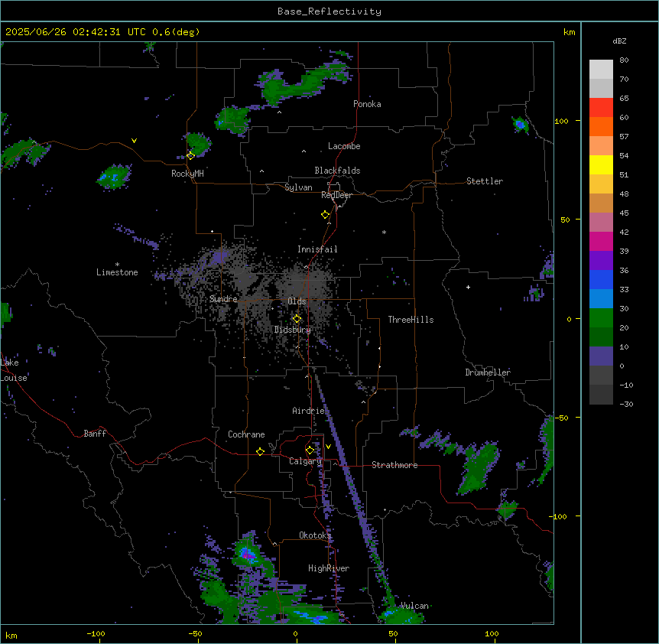Screen dimensions: 659x644
Task: Select the white asterisk marker east of Innisfail
Action: (384, 233)
